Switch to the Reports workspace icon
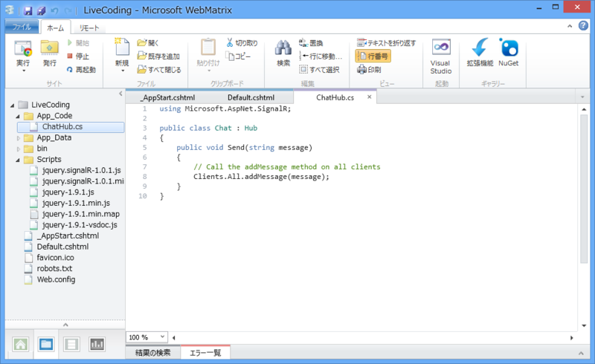The height and width of the screenshot is (364, 595). click(97, 344)
